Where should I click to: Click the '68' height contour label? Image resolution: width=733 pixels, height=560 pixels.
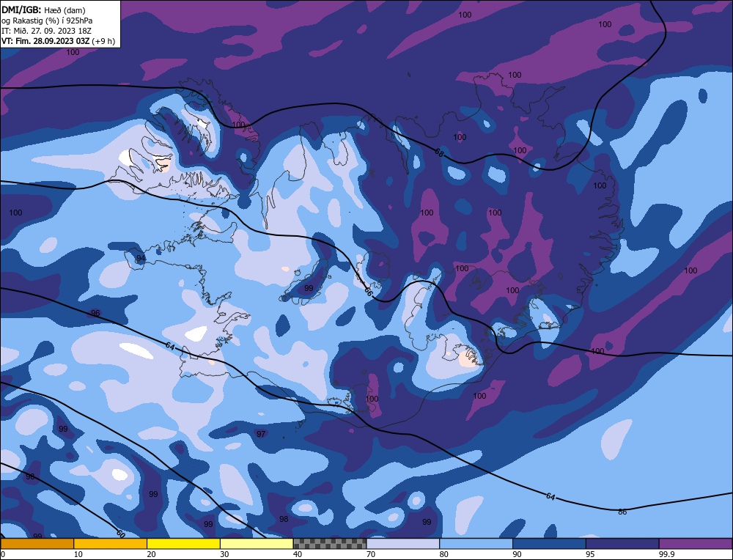point(439,152)
